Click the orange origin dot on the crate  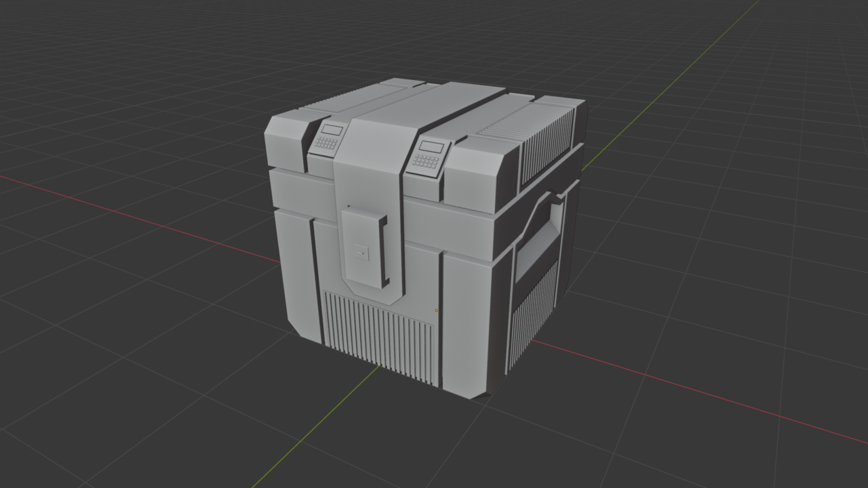[436, 310]
